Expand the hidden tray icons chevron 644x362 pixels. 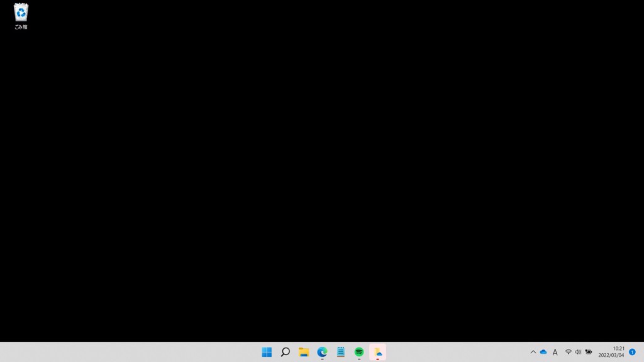click(533, 352)
